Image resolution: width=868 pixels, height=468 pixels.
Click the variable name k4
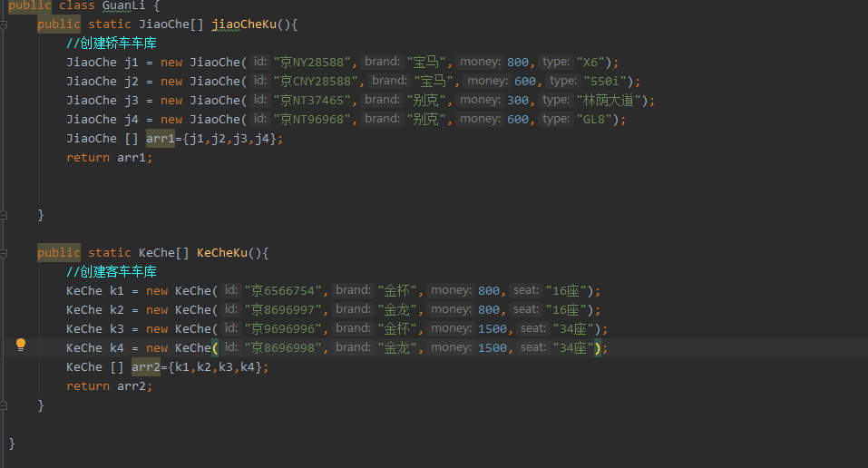(x=117, y=347)
